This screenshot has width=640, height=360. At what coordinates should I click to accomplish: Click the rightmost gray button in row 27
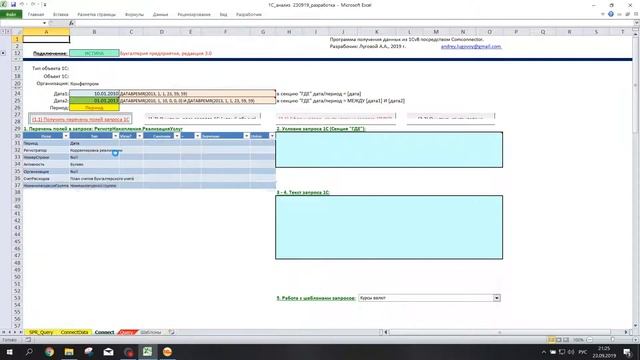pos(451,118)
